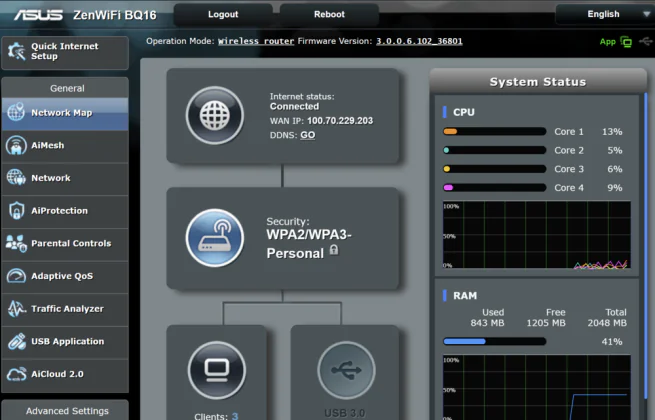Open the USB Application menu item

point(65,341)
